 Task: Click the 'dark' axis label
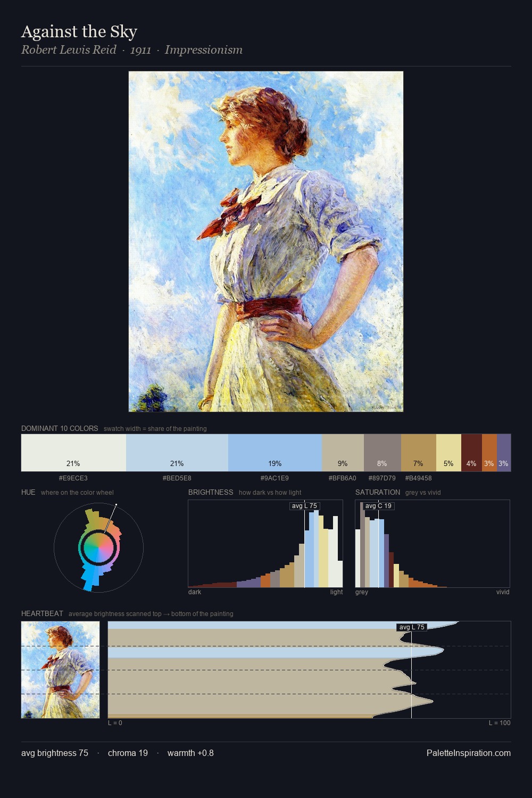tap(195, 592)
